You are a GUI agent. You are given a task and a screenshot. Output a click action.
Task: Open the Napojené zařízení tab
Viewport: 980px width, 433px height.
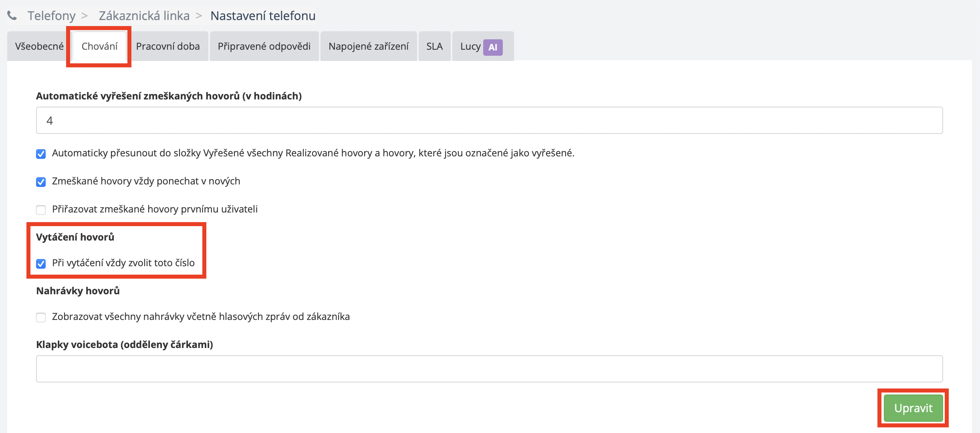pos(368,47)
